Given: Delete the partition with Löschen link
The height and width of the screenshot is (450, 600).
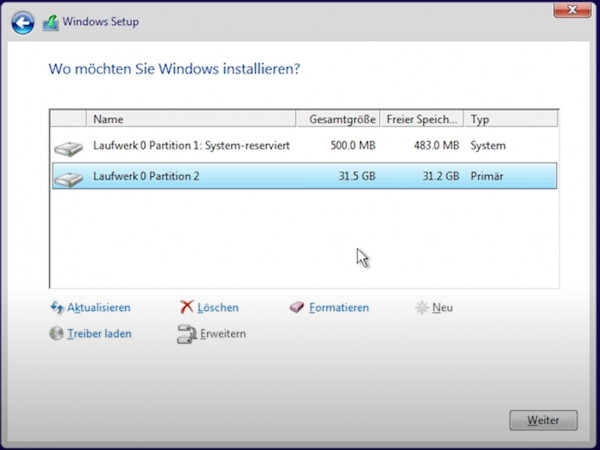Looking at the screenshot, I should [218, 308].
